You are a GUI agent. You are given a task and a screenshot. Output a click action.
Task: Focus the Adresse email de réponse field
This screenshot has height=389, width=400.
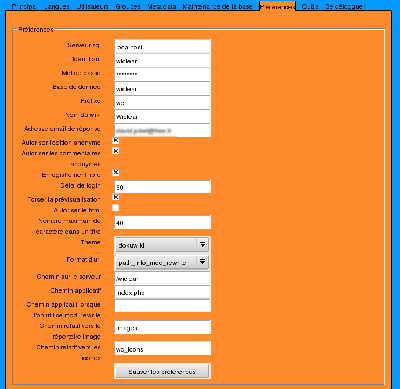pos(162,130)
